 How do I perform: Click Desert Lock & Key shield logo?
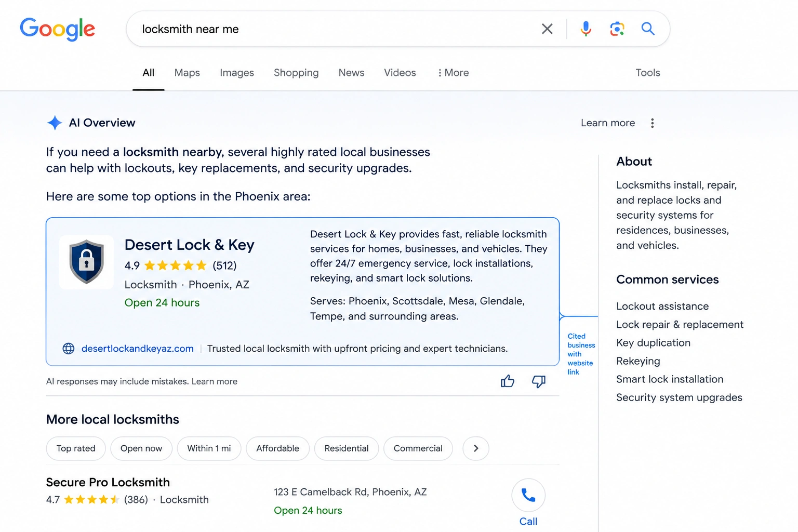coord(86,262)
